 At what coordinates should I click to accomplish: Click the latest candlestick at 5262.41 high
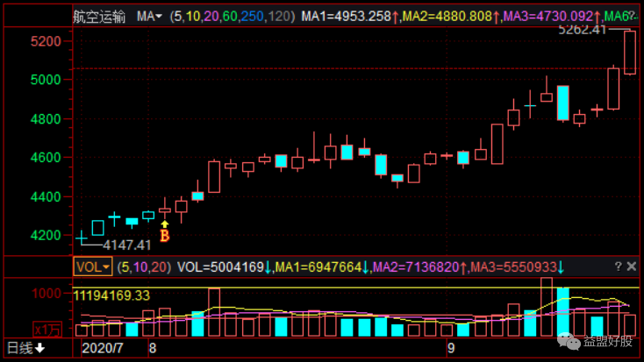(629, 53)
